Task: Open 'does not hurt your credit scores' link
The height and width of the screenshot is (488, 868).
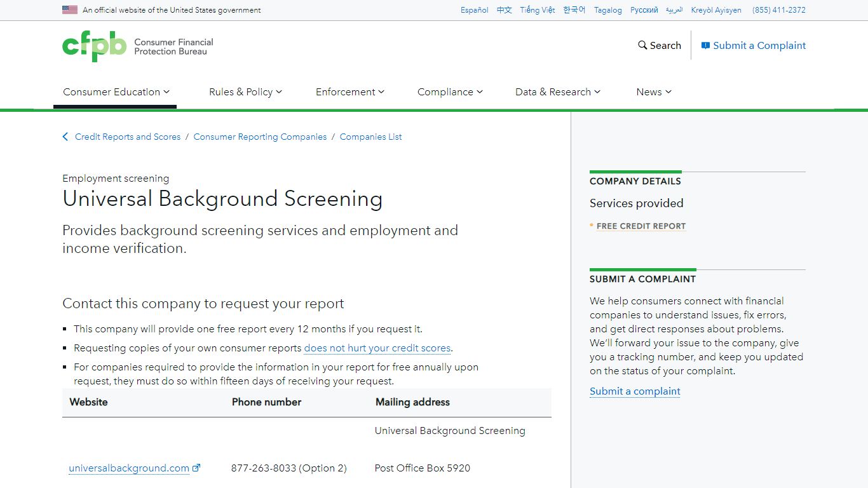Action: pyautogui.click(x=377, y=348)
